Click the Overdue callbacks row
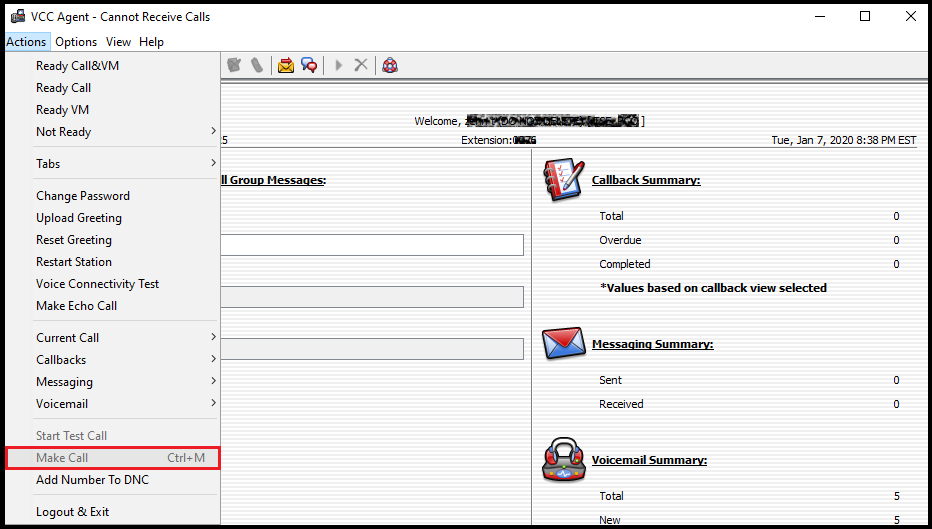Image resolution: width=932 pixels, height=529 pixels. pyautogui.click(x=749, y=240)
